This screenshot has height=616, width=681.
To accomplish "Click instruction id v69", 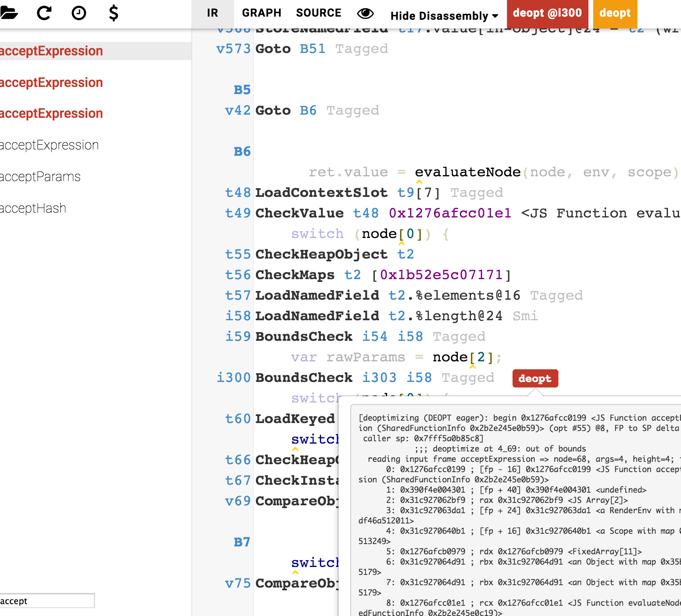I will [238, 501].
